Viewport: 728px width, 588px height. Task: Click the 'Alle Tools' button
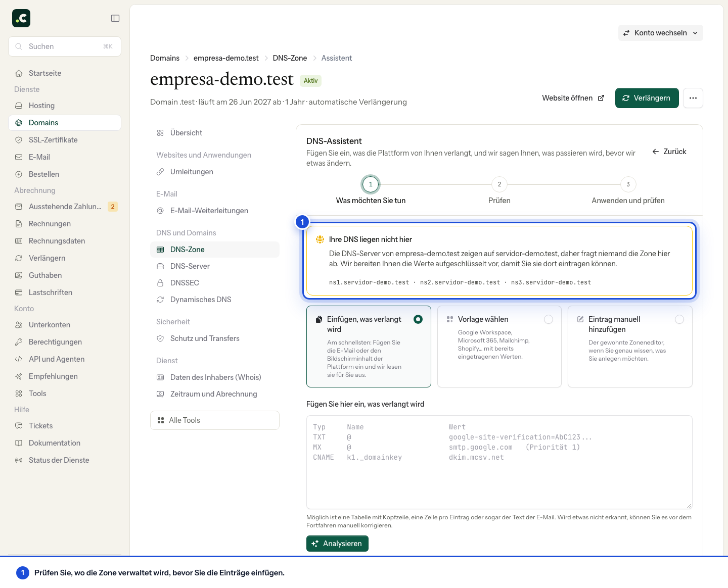215,420
